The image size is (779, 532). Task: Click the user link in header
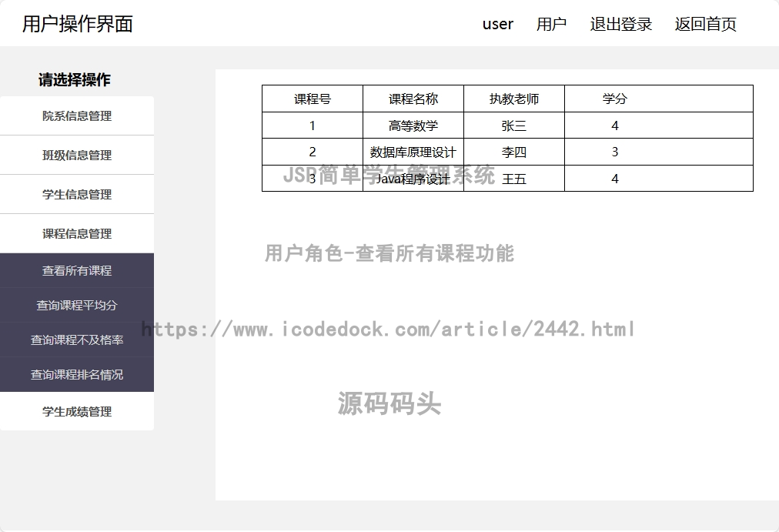pyautogui.click(x=498, y=24)
